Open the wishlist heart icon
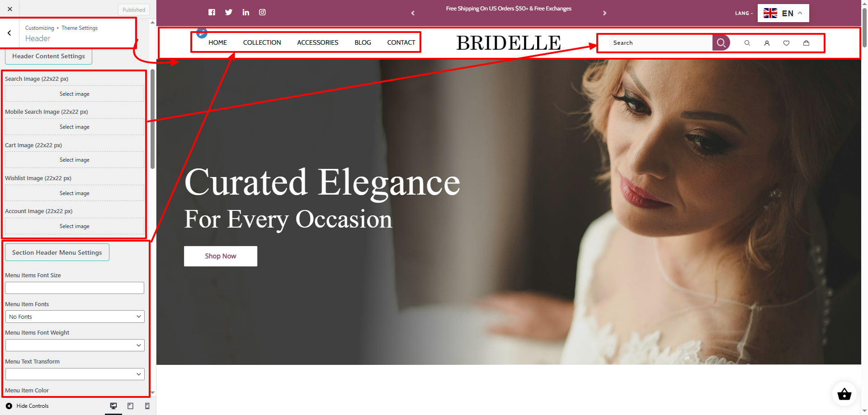The image size is (868, 415). pyautogui.click(x=786, y=43)
